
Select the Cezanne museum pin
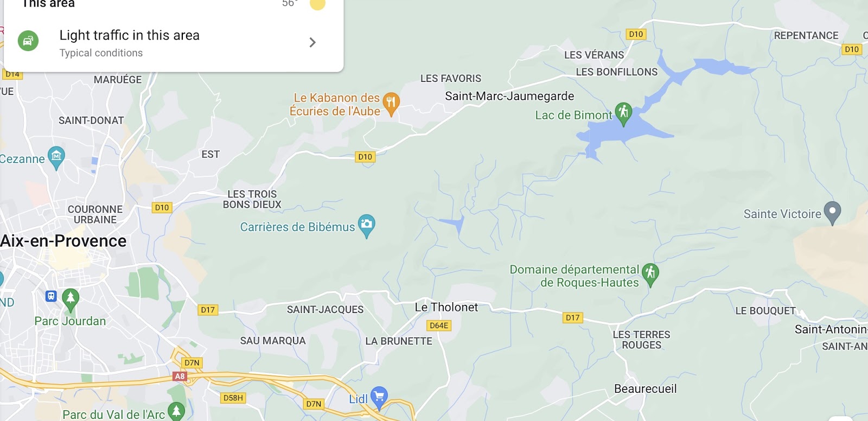pos(56,157)
